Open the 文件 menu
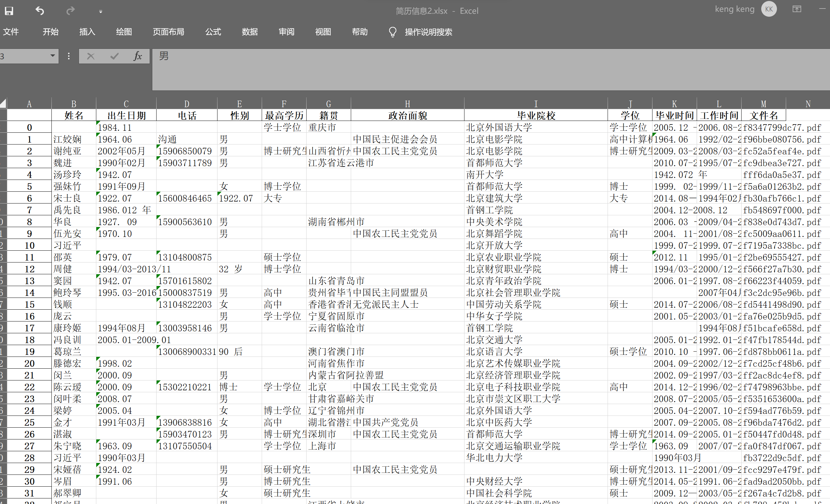 pyautogui.click(x=11, y=32)
